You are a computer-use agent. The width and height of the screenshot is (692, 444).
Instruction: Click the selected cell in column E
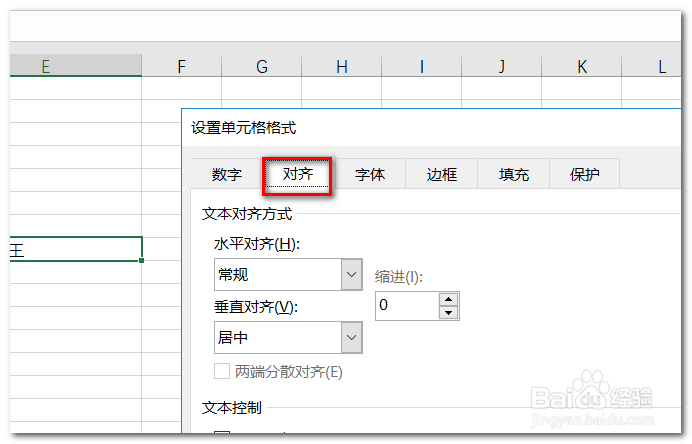click(x=75, y=249)
